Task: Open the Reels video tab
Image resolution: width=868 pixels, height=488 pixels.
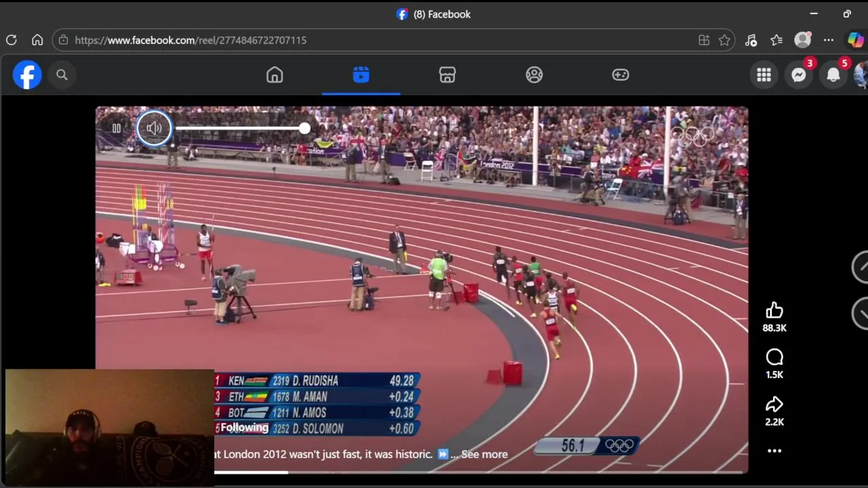Action: point(361,75)
